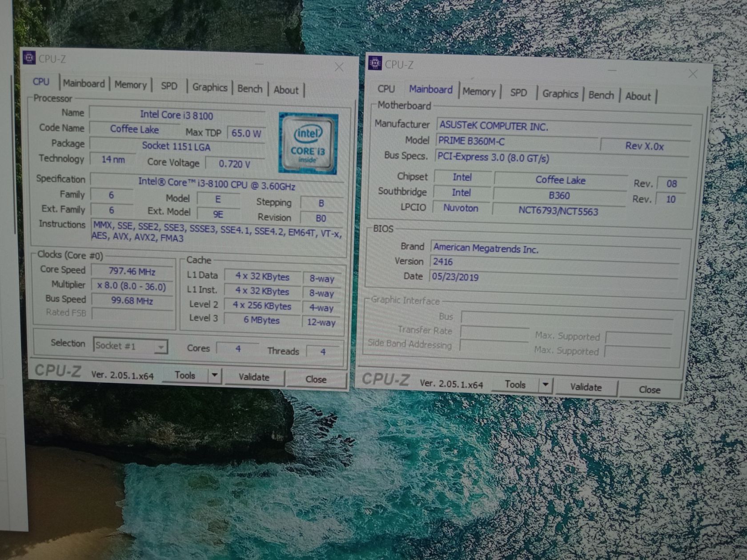This screenshot has width=747, height=560.
Task: Click the '65.0 W' Max TDP value
Action: point(246,133)
